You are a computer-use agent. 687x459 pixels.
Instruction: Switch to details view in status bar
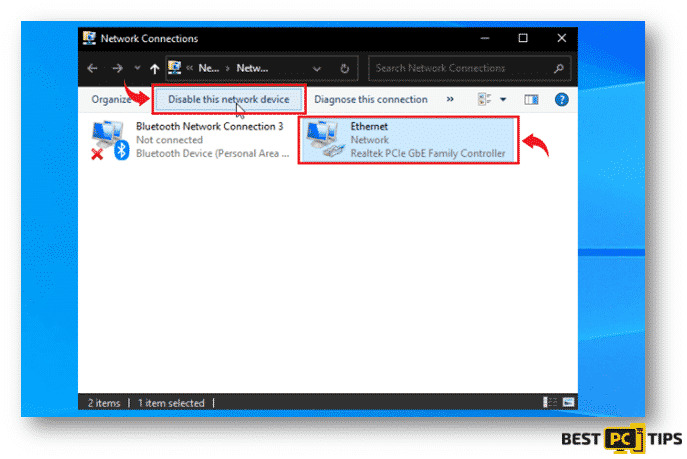tap(550, 402)
